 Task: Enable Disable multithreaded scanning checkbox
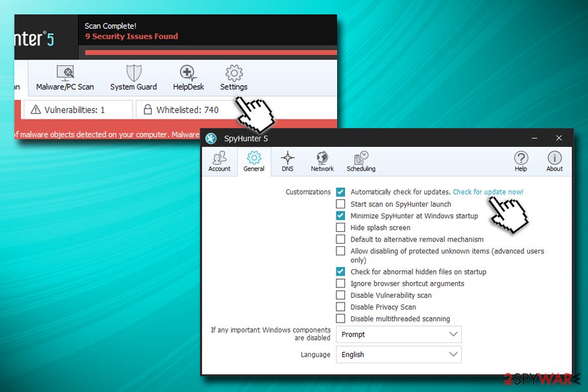point(340,318)
